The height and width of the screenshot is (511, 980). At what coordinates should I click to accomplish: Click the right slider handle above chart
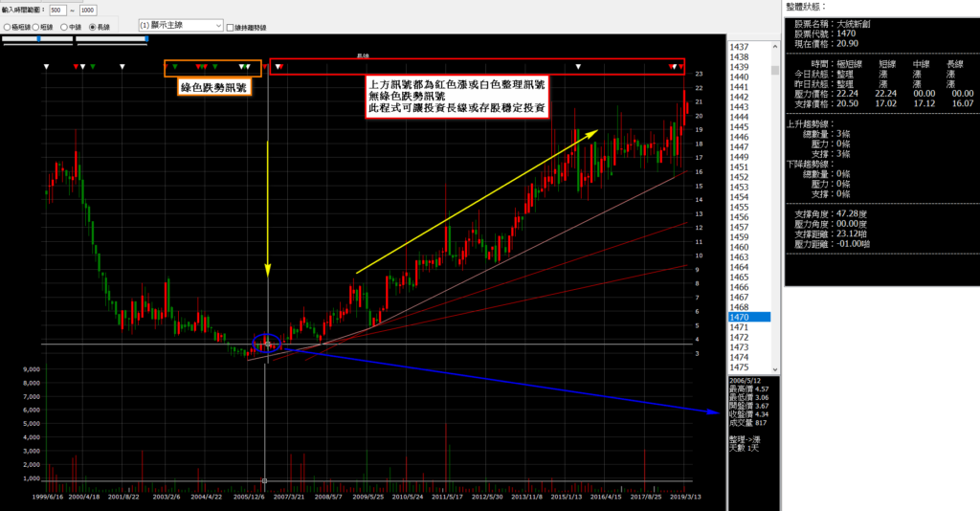(146, 38)
